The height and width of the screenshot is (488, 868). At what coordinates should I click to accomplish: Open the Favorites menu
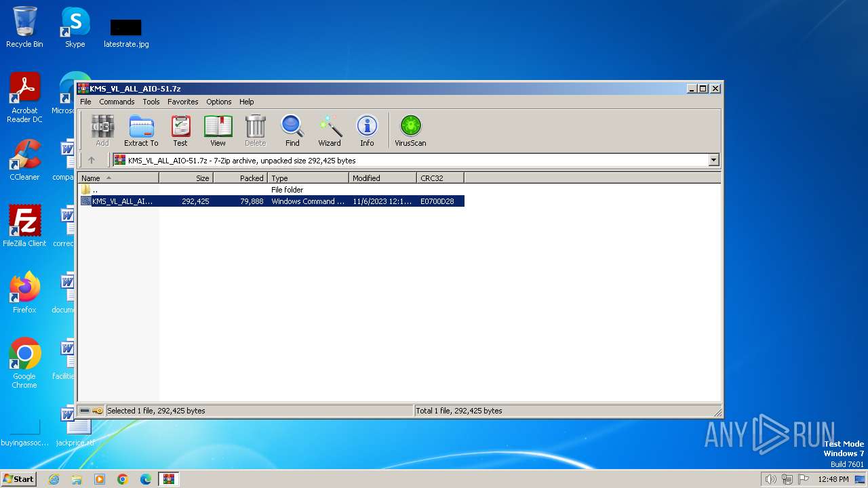pyautogui.click(x=183, y=102)
